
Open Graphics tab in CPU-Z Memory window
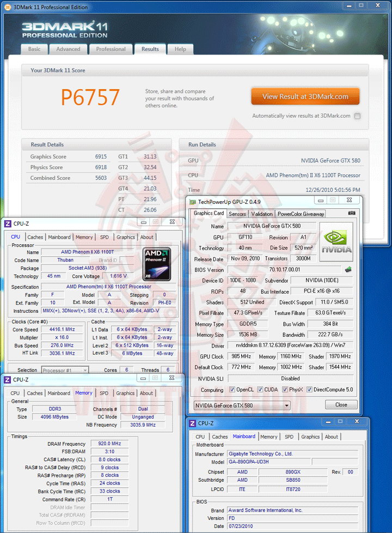(x=125, y=393)
